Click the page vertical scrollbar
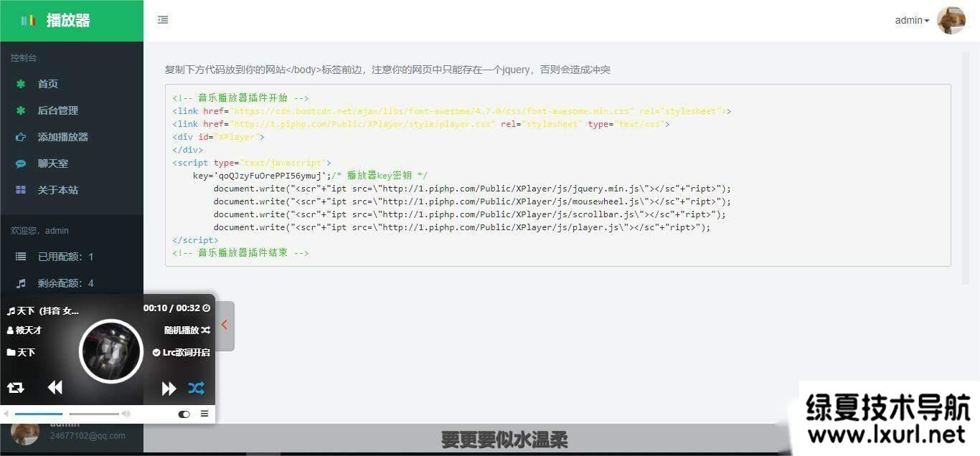Screen dimensions: 980x456 [965, 168]
